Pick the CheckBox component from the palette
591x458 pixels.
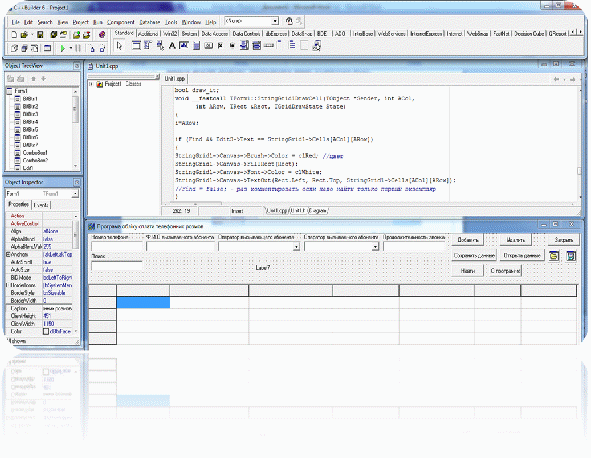point(220,46)
